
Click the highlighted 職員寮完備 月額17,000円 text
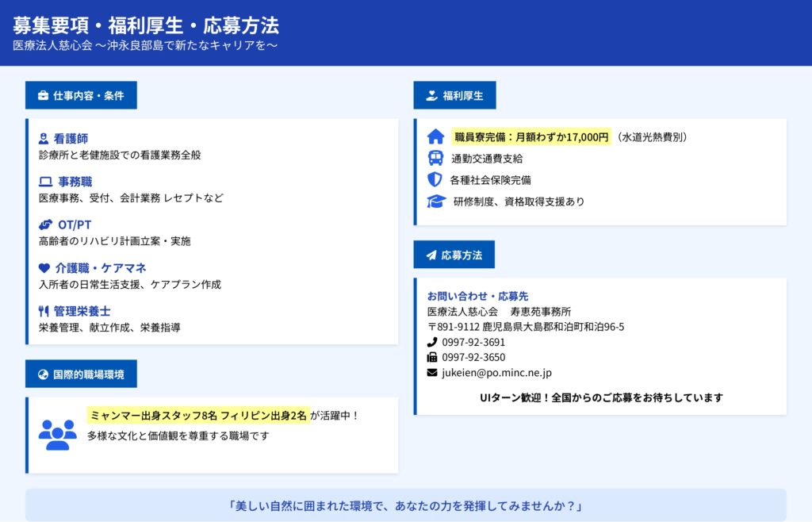(530, 136)
